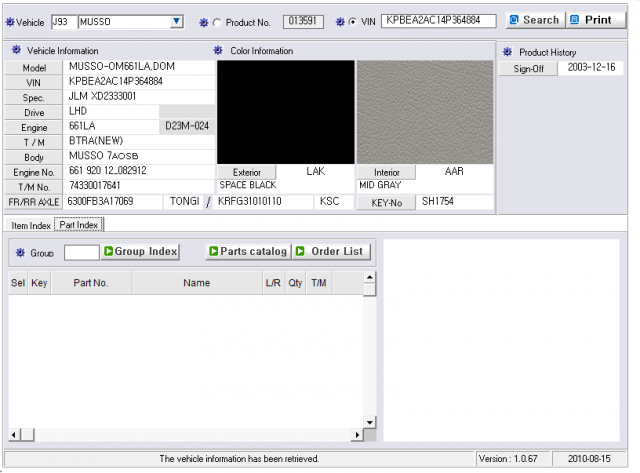Click the engine code D23M-024

(x=187, y=126)
